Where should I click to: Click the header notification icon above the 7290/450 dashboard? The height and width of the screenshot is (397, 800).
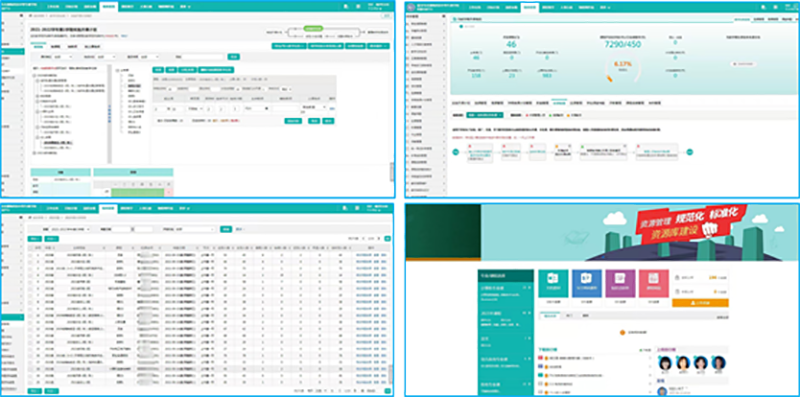tap(763, 7)
